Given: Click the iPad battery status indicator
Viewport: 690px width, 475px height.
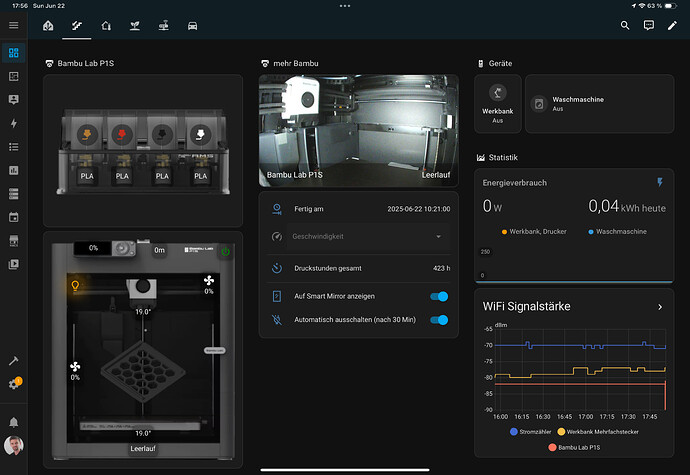Looking at the screenshot, I should click(x=671, y=6).
